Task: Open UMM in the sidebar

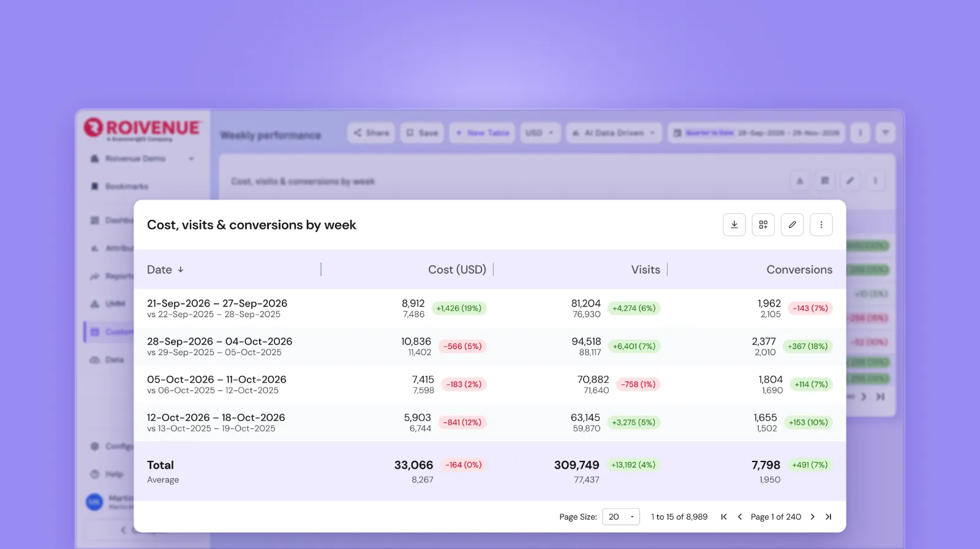Action: pyautogui.click(x=108, y=304)
